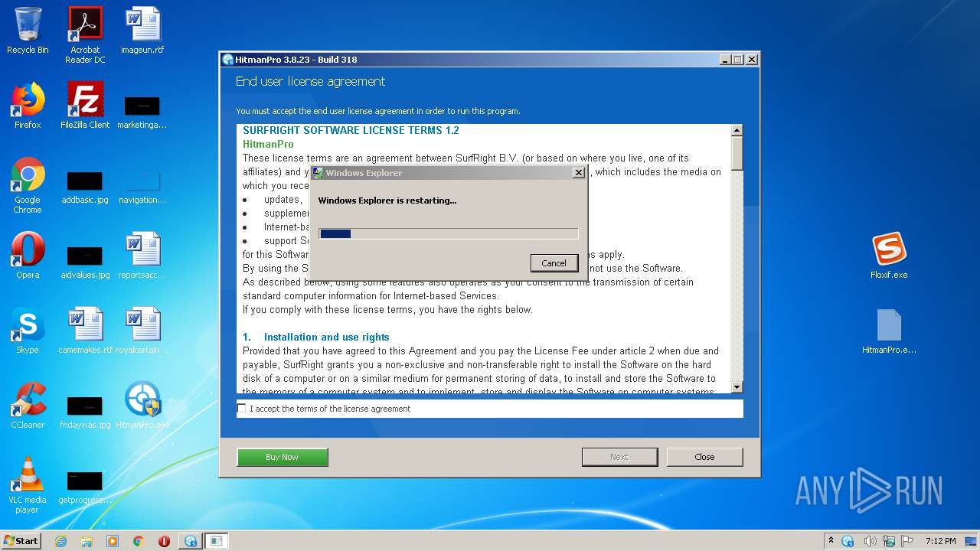Open Internet Explorer from the taskbar
This screenshot has width=980, height=551.
pos(60,541)
